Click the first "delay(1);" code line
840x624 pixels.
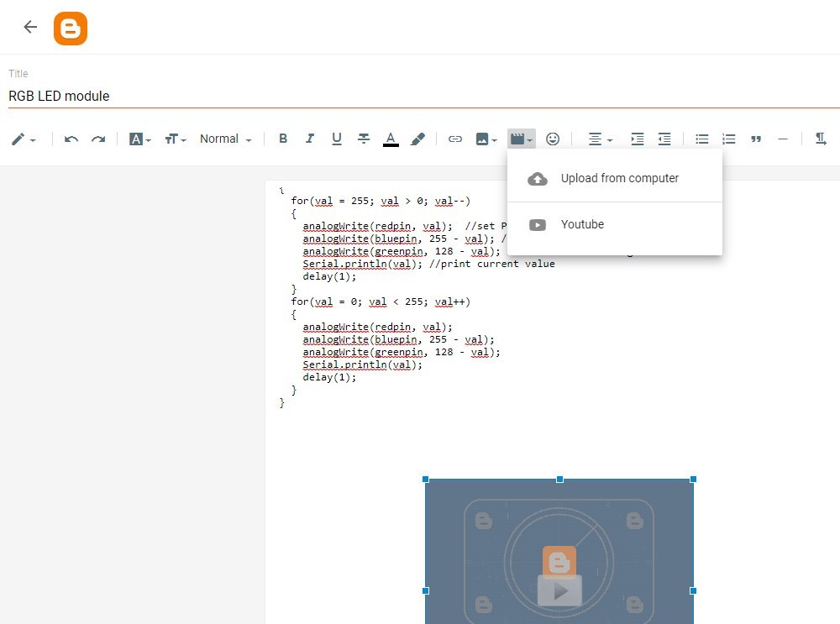(329, 276)
